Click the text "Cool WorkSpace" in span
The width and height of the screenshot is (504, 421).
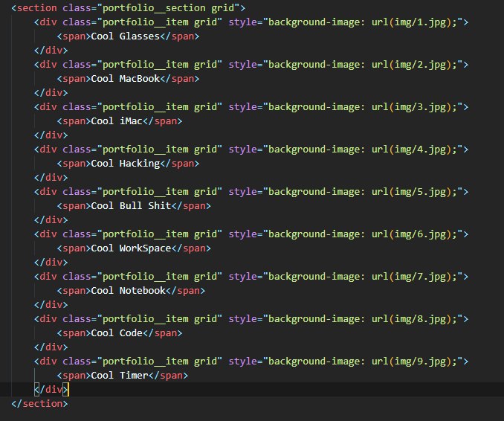click(x=131, y=248)
